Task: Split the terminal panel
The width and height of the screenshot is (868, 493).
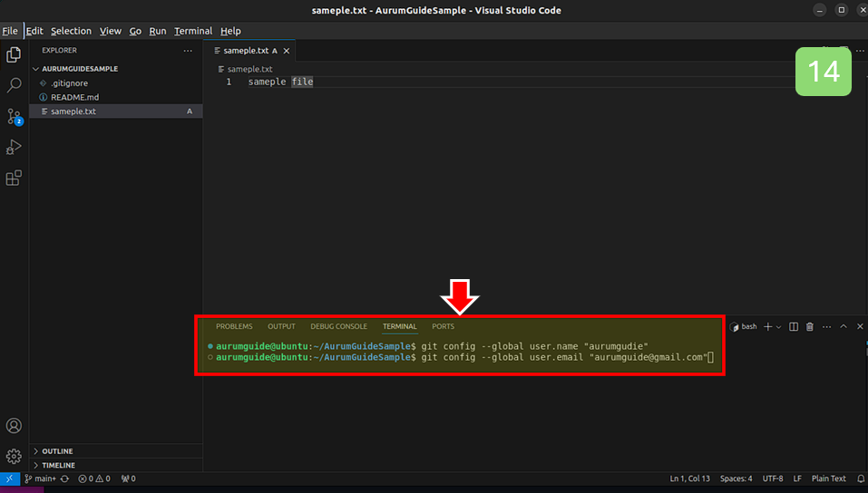Action: [x=794, y=326]
